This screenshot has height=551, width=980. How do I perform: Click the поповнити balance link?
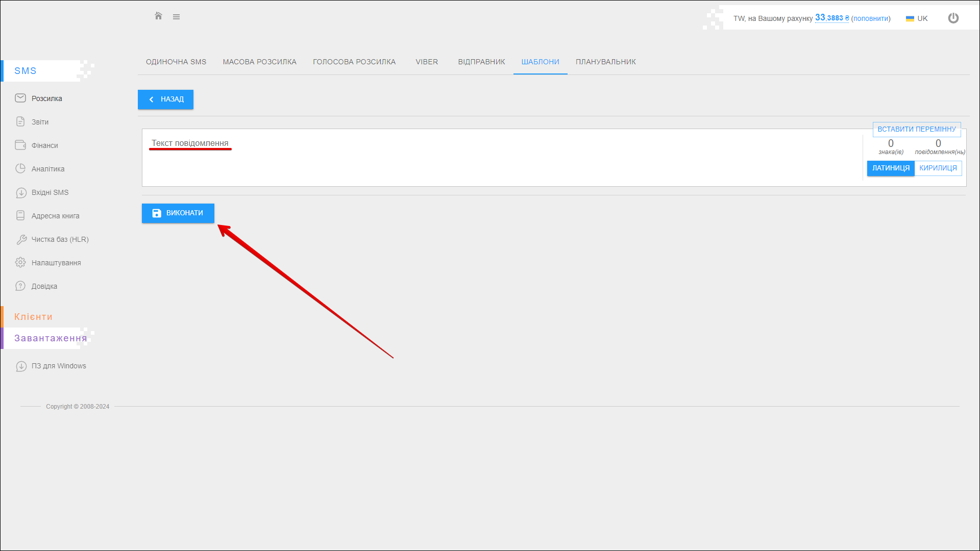[870, 18]
